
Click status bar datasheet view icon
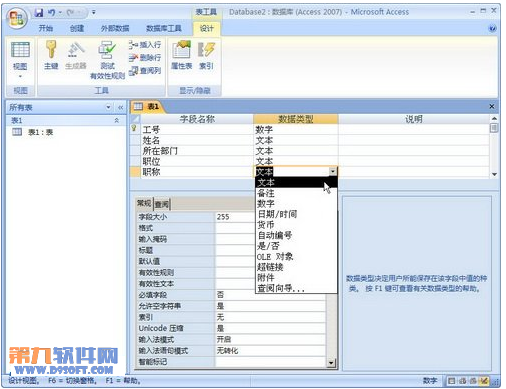(451, 380)
